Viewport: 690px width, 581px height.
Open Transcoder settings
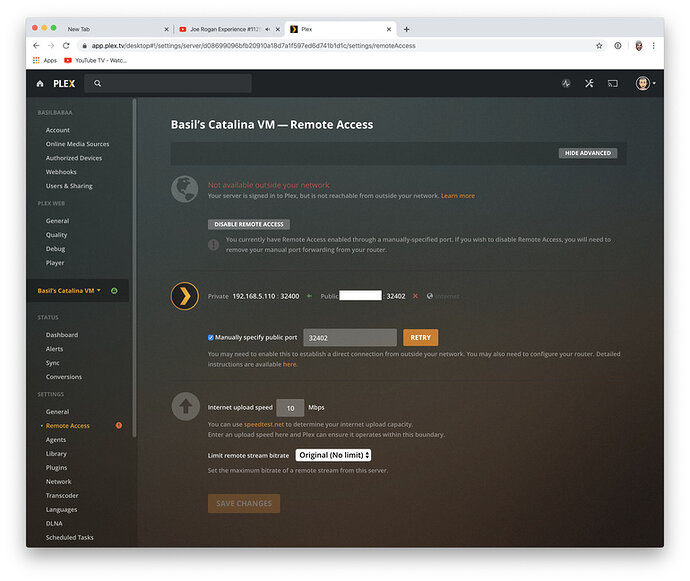click(x=62, y=496)
